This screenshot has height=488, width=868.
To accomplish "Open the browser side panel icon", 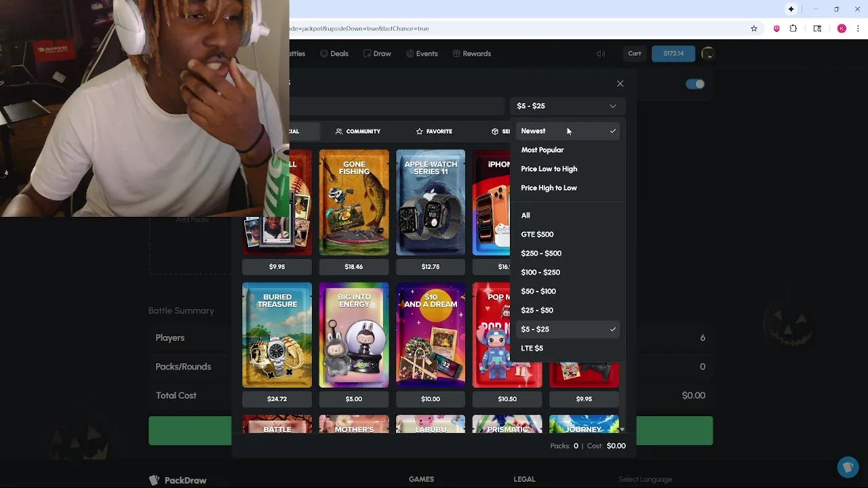I will (817, 28).
